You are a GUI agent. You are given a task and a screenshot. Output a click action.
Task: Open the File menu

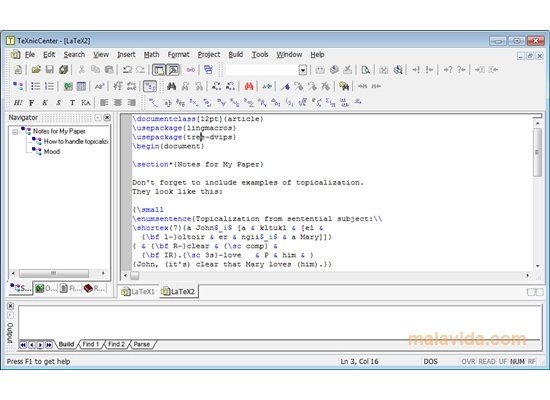[30, 55]
